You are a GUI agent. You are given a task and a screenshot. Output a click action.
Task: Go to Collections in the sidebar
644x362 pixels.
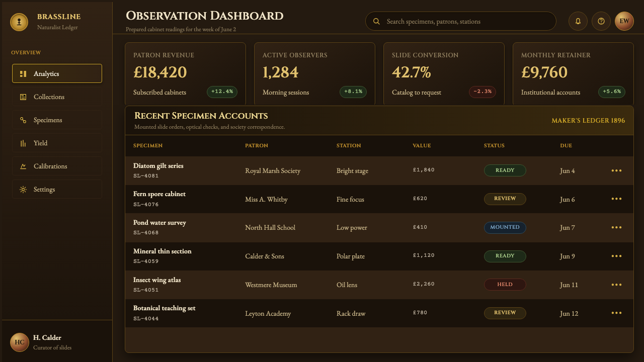(57, 97)
